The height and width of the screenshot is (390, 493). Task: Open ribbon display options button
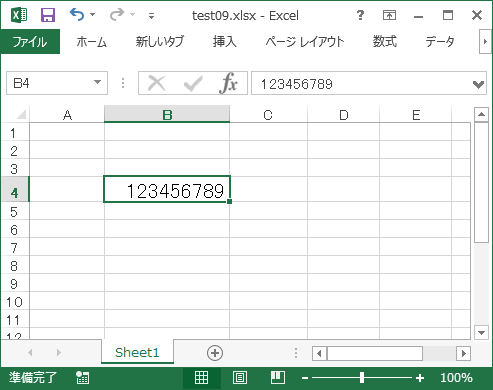389,15
